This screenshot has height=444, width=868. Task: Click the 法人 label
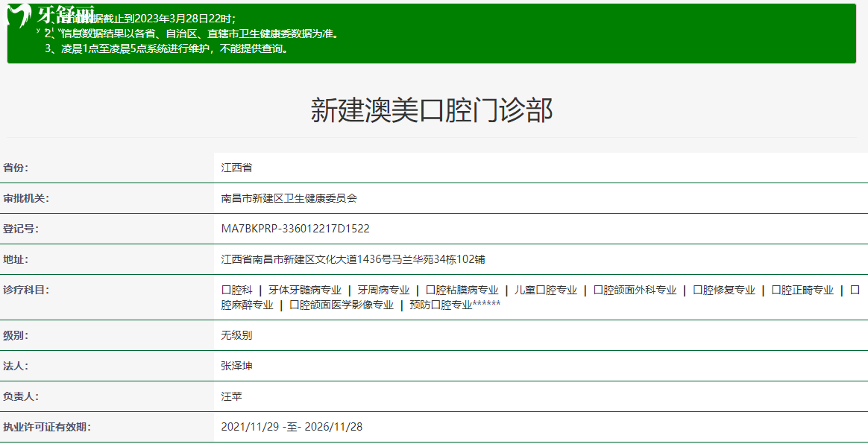(x=16, y=366)
